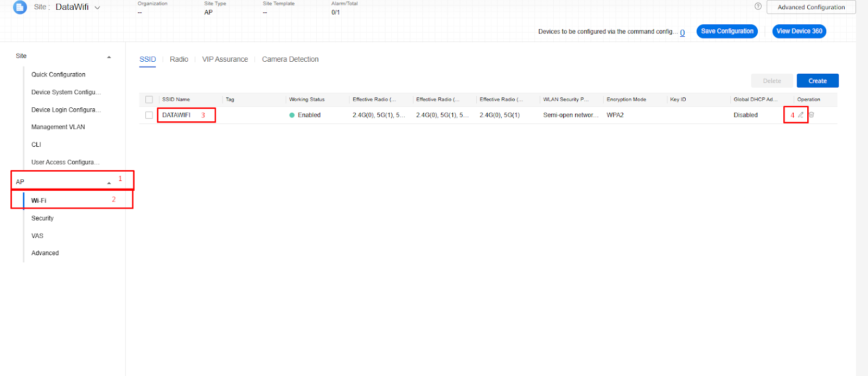Click the Alarm/Total 0/1 value
Screen dimensions: 868x376
point(336,12)
